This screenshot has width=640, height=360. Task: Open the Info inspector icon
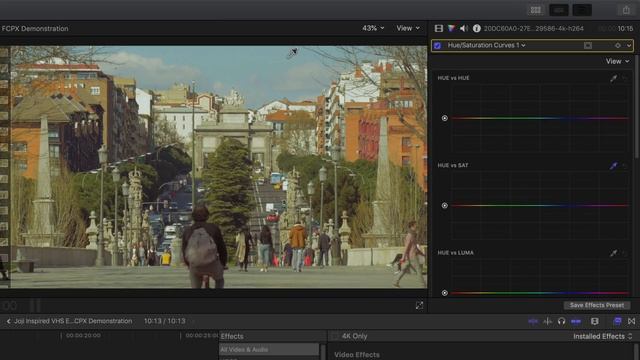click(x=476, y=28)
